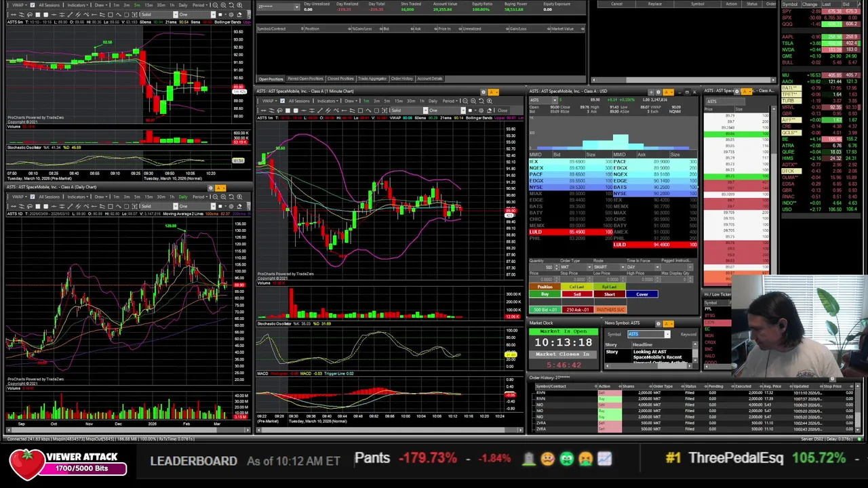Screen dimensions: 868x488
Task: Click the Short button
Action: coord(610,294)
